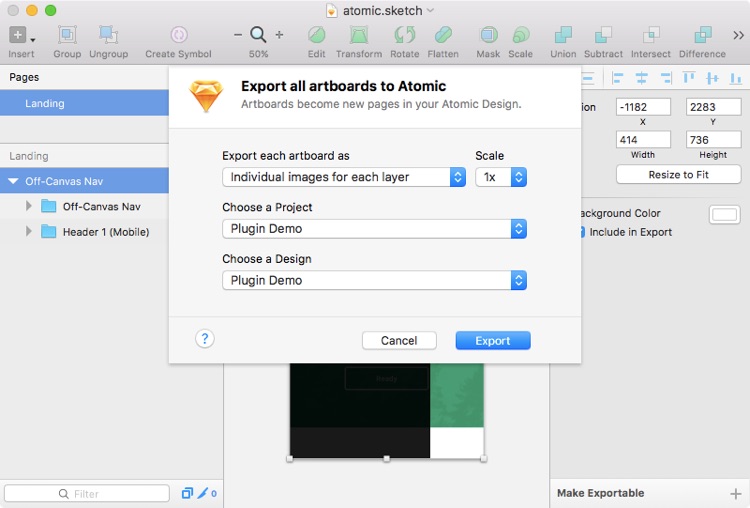The width and height of the screenshot is (750, 508).
Task: Click the Create Symbol icon
Action: [x=178, y=35]
